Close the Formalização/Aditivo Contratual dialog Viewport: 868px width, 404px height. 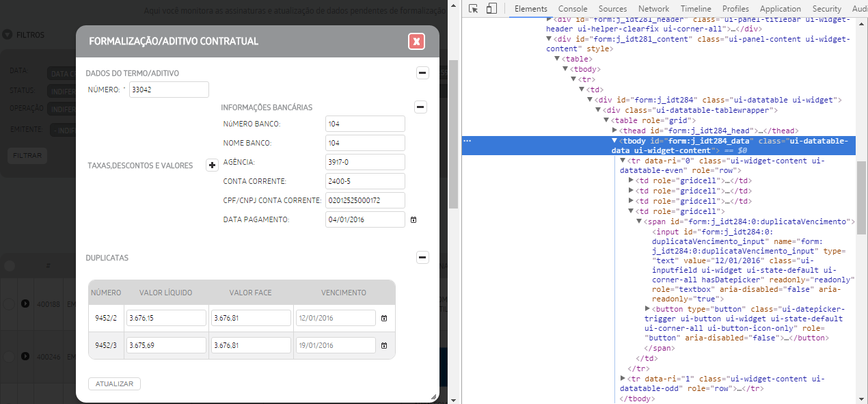[416, 42]
